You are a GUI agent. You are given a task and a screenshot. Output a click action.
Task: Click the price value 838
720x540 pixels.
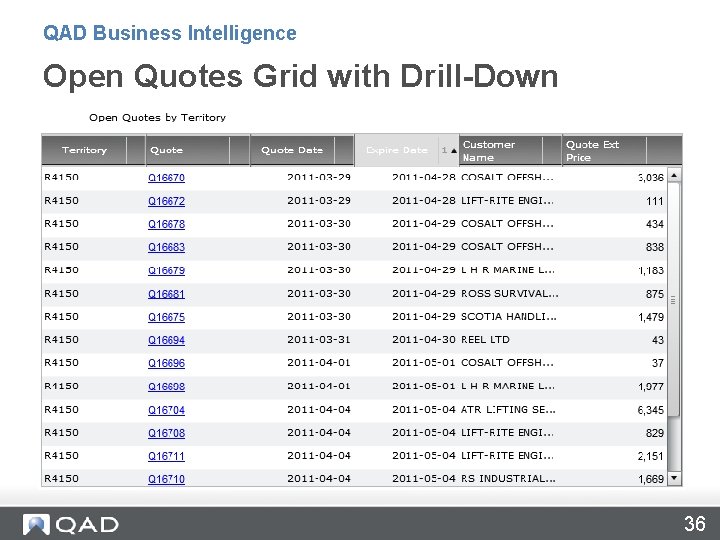tap(654, 247)
